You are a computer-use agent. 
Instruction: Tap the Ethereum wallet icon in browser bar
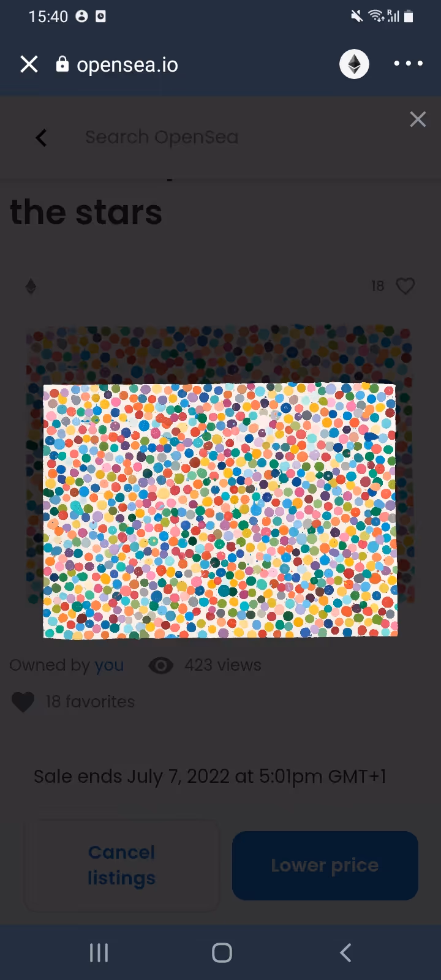pos(354,64)
